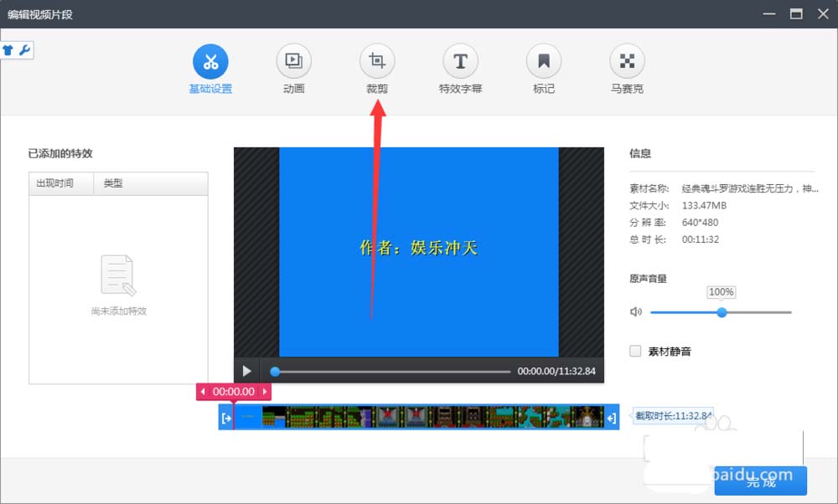
Task: Click the wrench settings icon
Action: 24,50
